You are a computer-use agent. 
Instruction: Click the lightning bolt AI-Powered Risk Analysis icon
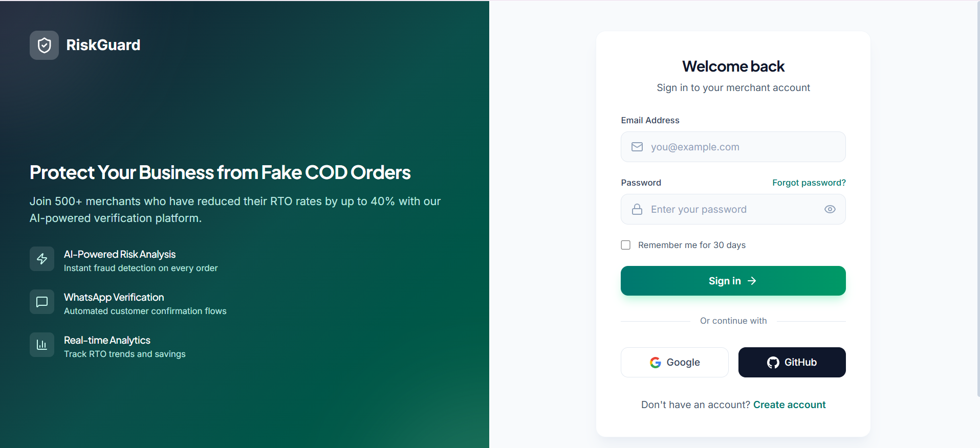click(x=42, y=259)
